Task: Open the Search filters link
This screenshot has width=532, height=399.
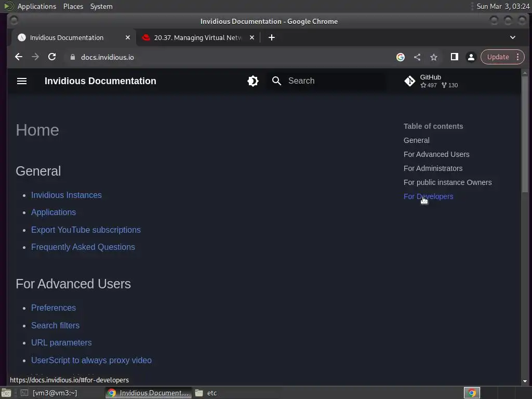Action: tap(55, 325)
